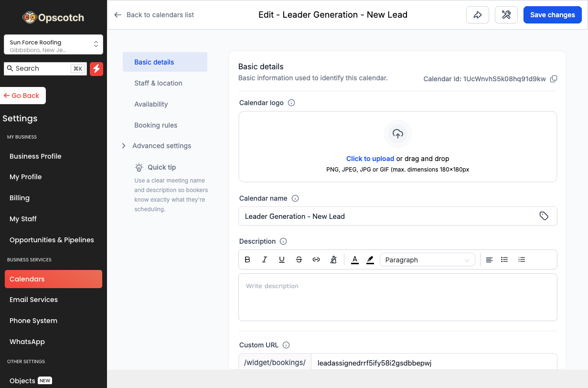This screenshot has height=388, width=588.
Task: Open the Paragraph style dropdown
Action: click(x=427, y=259)
